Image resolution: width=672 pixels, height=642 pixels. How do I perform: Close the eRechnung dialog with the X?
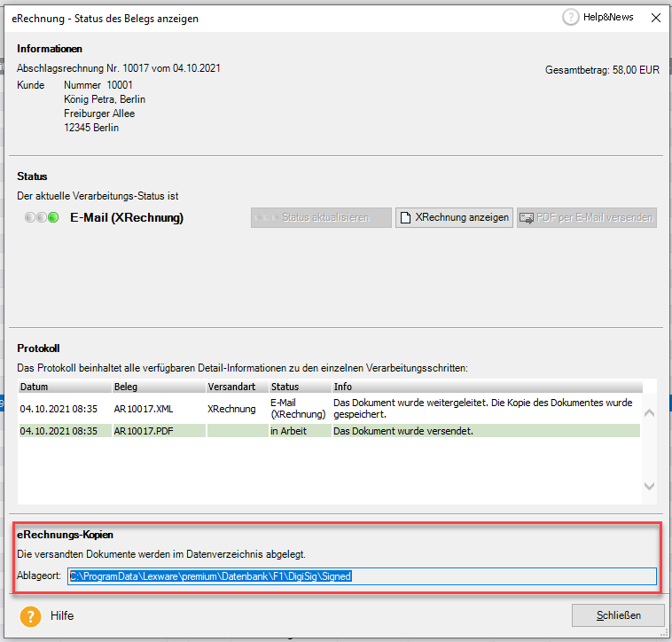pyautogui.click(x=655, y=18)
